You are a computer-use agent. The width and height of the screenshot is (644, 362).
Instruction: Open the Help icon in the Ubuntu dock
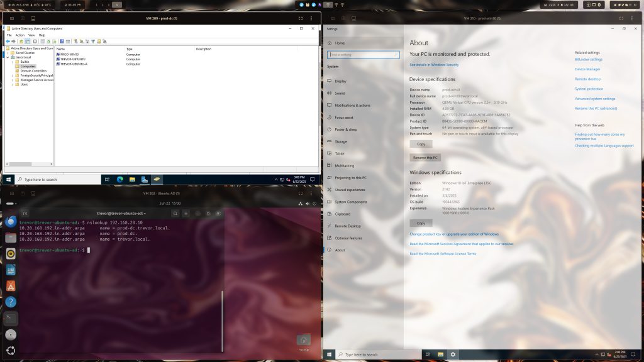(11, 302)
